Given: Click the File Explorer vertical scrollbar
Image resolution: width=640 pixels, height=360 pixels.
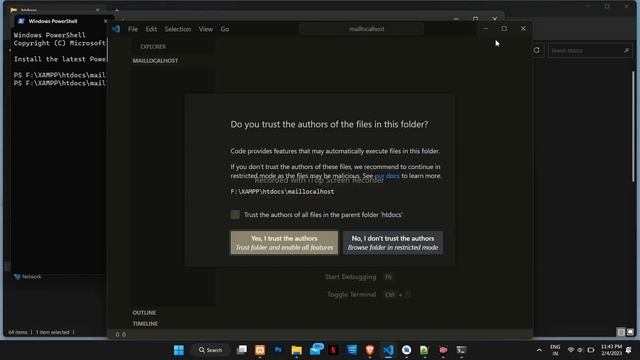Looking at the screenshot, I should coord(633,127).
